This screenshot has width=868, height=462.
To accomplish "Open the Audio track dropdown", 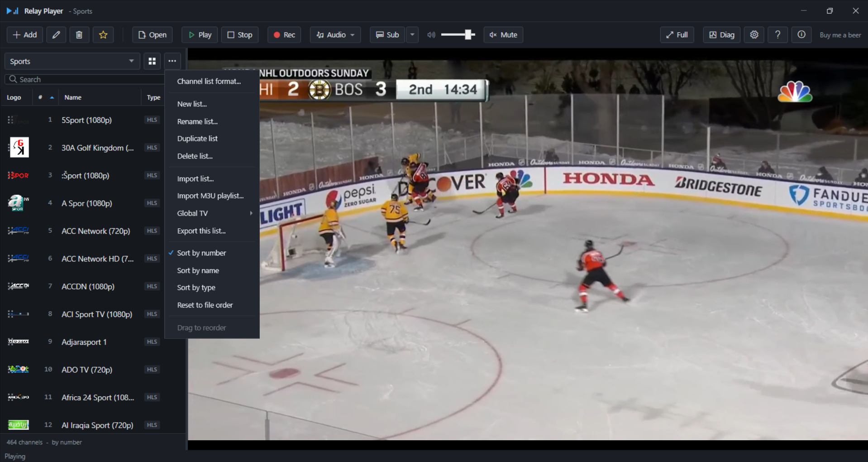I will [x=335, y=35].
